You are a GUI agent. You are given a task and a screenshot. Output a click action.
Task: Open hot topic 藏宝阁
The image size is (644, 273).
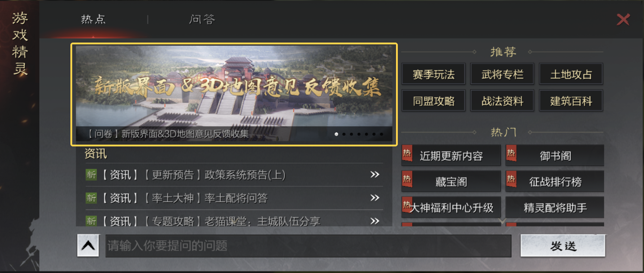(x=451, y=181)
